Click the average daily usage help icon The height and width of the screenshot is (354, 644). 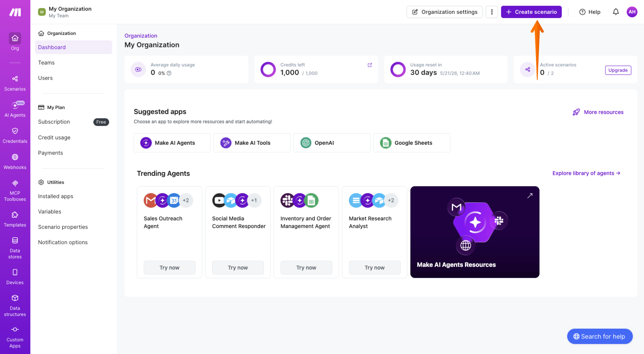pos(169,73)
